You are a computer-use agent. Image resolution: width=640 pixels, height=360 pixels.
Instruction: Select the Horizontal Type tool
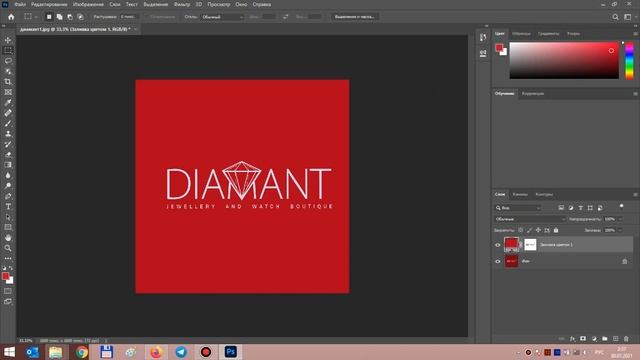pyautogui.click(x=8, y=207)
